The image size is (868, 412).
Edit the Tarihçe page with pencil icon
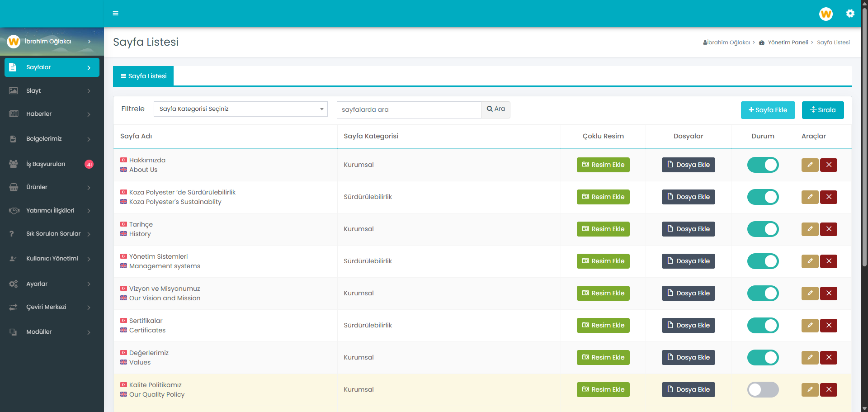(x=810, y=229)
